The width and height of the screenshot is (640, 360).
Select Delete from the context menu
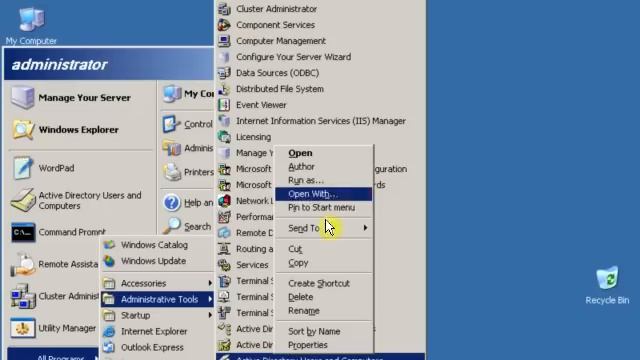click(324, 297)
